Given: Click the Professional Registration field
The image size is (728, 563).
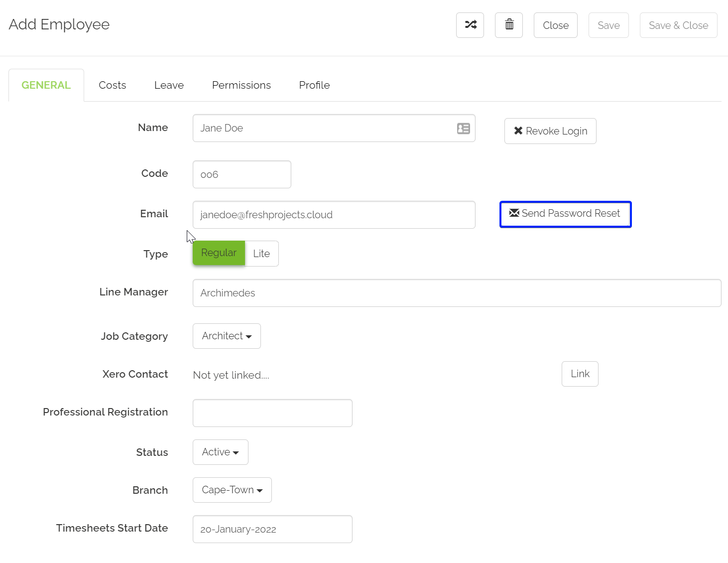Looking at the screenshot, I should [272, 413].
